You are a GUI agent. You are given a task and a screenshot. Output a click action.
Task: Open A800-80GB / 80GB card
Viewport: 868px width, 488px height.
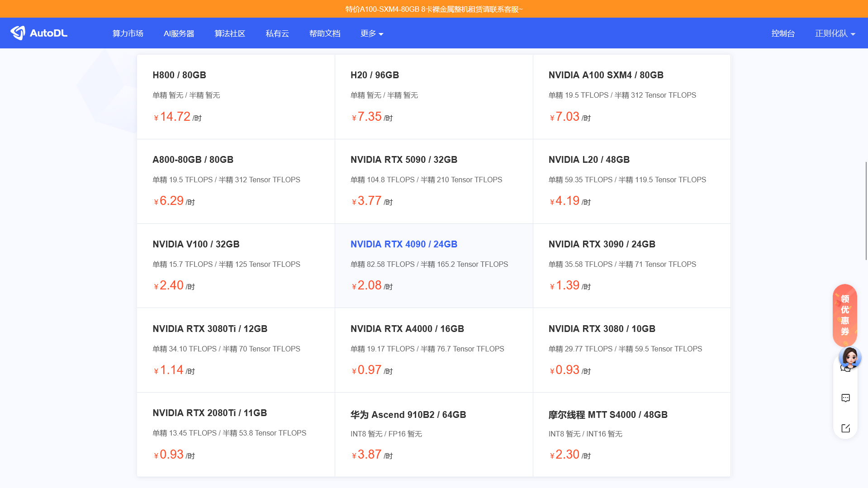coord(236,181)
